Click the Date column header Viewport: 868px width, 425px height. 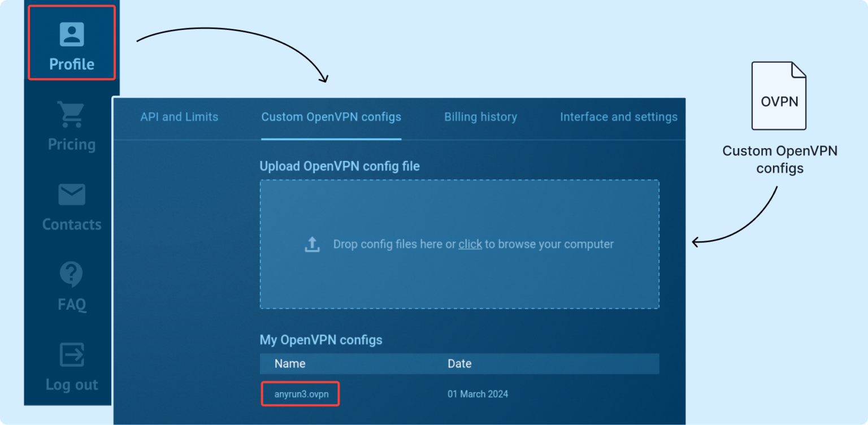click(x=459, y=363)
